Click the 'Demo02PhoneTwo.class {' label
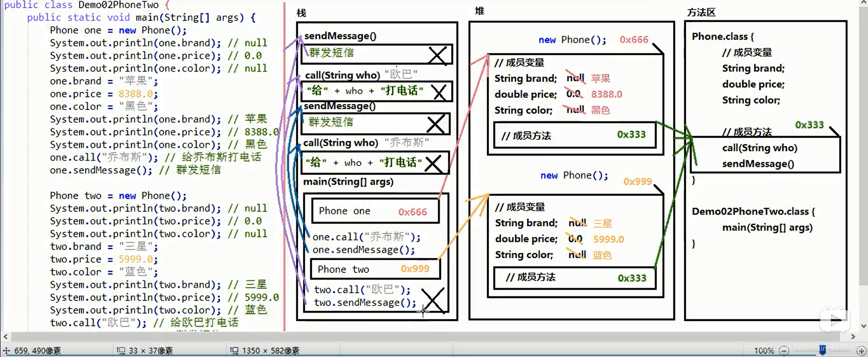This screenshot has width=868, height=357. coord(754,211)
